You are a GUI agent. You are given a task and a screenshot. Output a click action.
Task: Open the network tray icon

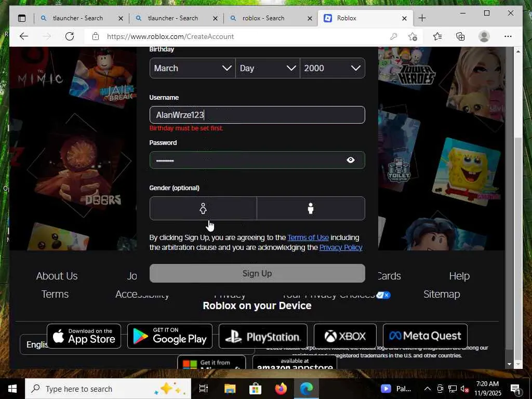(x=453, y=389)
